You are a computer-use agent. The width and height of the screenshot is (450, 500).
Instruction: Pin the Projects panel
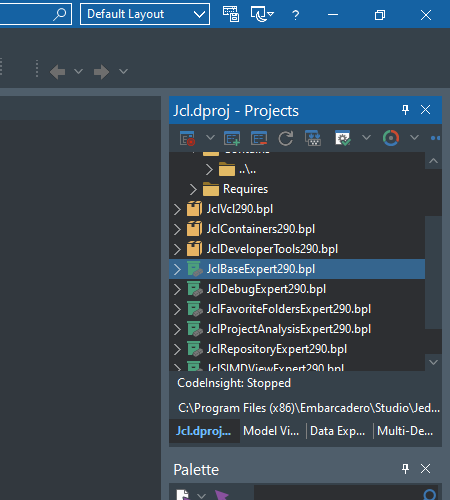(x=405, y=110)
